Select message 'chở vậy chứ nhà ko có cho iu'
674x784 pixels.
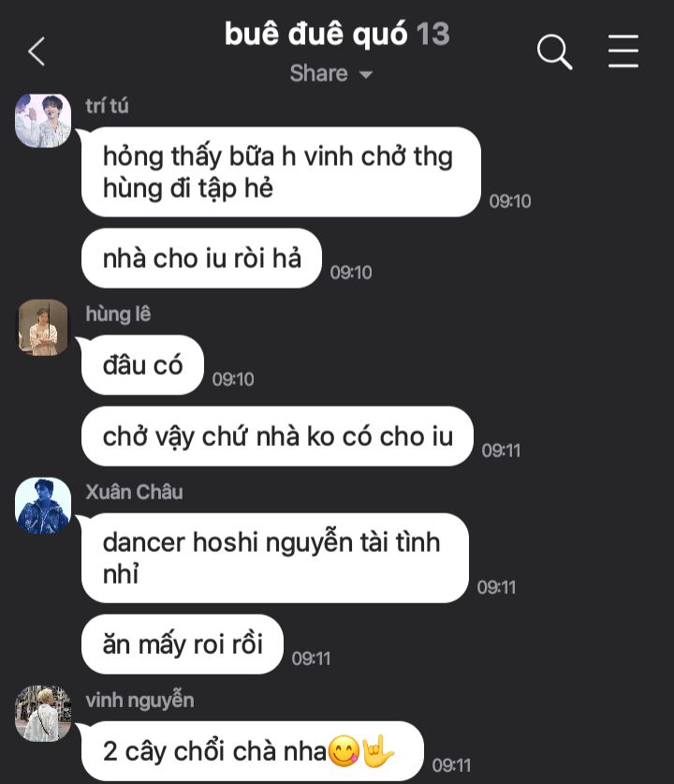coord(277,436)
